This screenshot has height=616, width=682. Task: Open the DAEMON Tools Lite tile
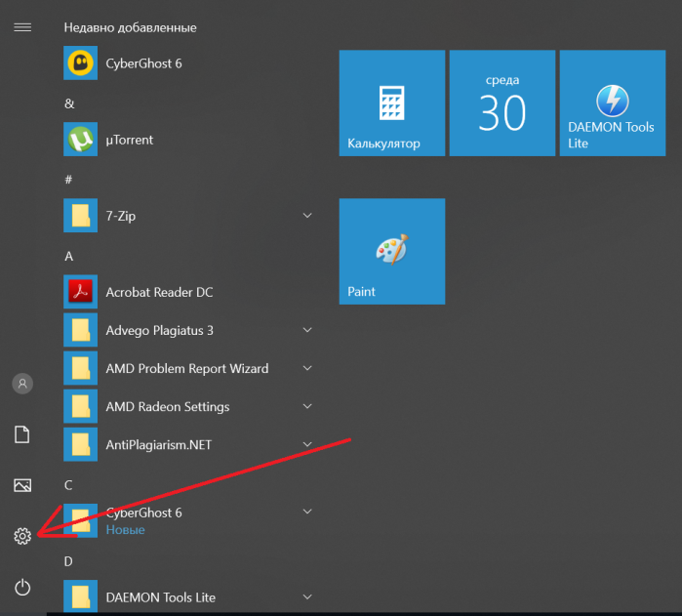[x=613, y=103]
